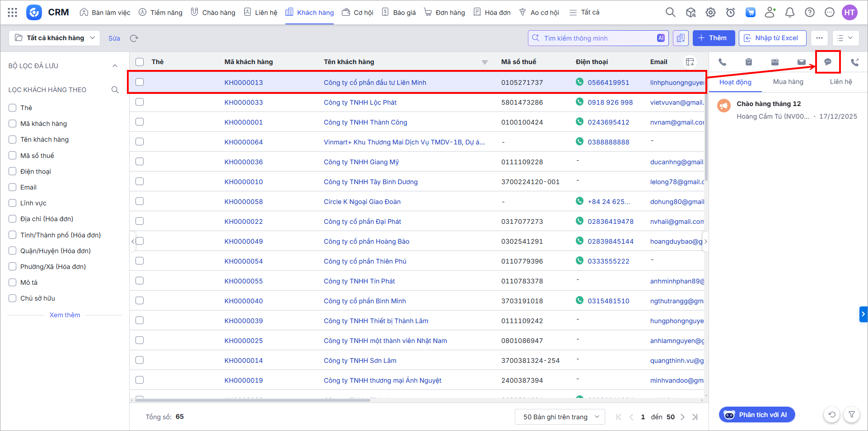
Task: Expand the 50 Bản ghi trên trang selector
Action: point(560,417)
